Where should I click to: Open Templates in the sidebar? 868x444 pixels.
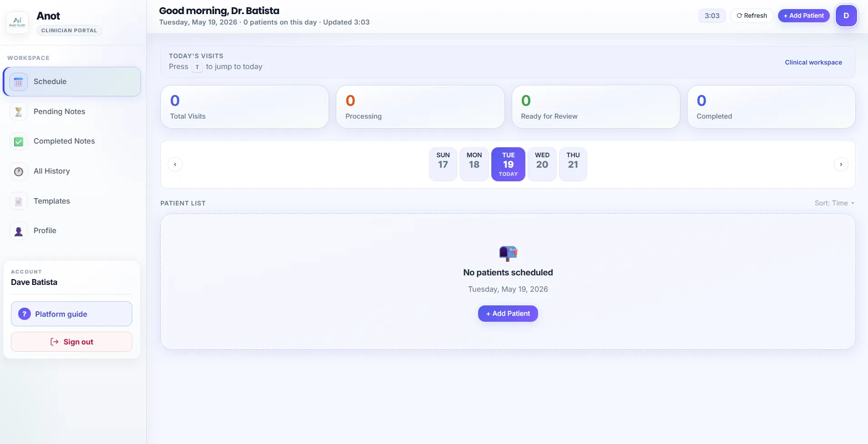(72, 201)
